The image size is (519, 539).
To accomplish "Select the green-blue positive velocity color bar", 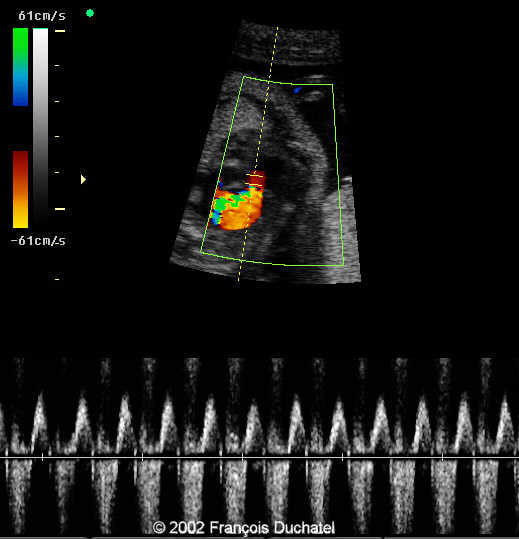I will (x=21, y=67).
